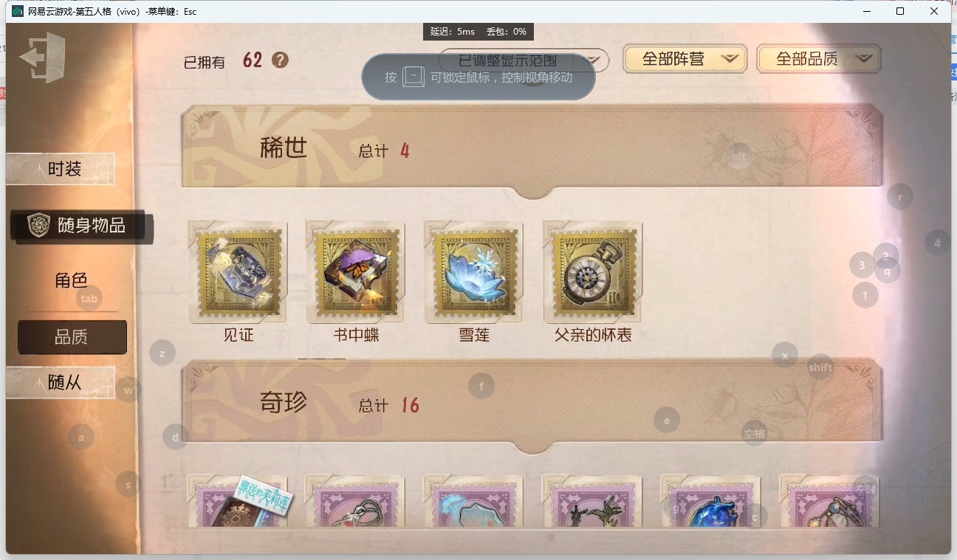This screenshot has width=957, height=560.
Task: Click the shift virtual key overlay
Action: [820, 367]
